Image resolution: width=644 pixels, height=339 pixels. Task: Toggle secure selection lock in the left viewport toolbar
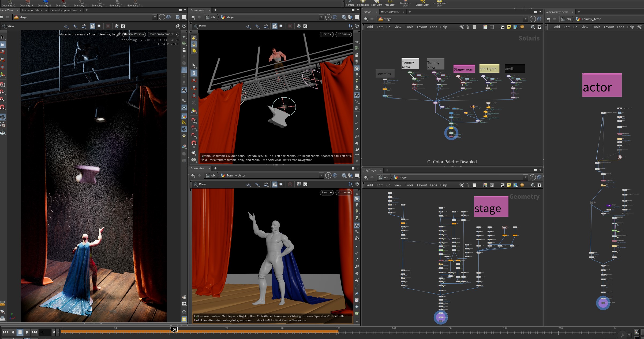[x=3, y=45]
